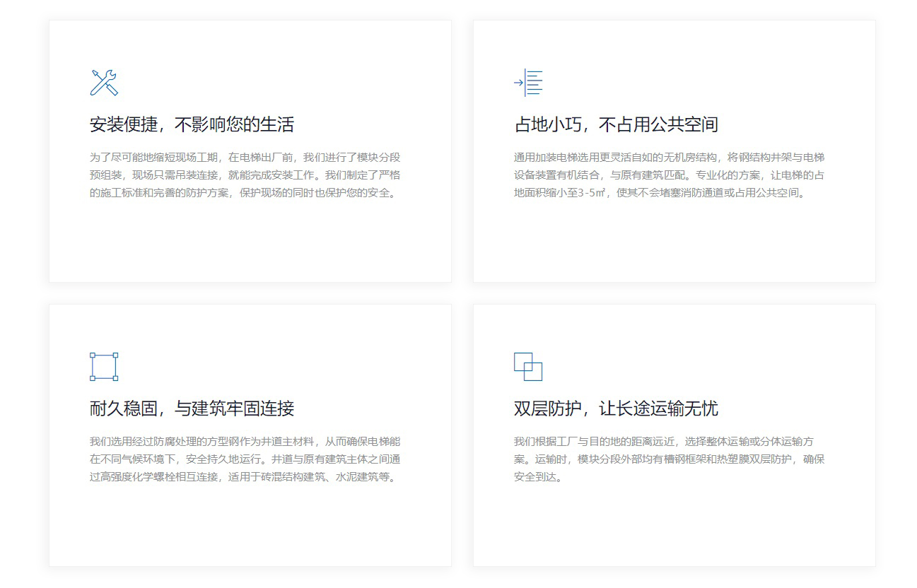Select the 耐久稳固 feature card
Image resolution: width=917 pixels, height=588 pixels.
[x=250, y=437]
